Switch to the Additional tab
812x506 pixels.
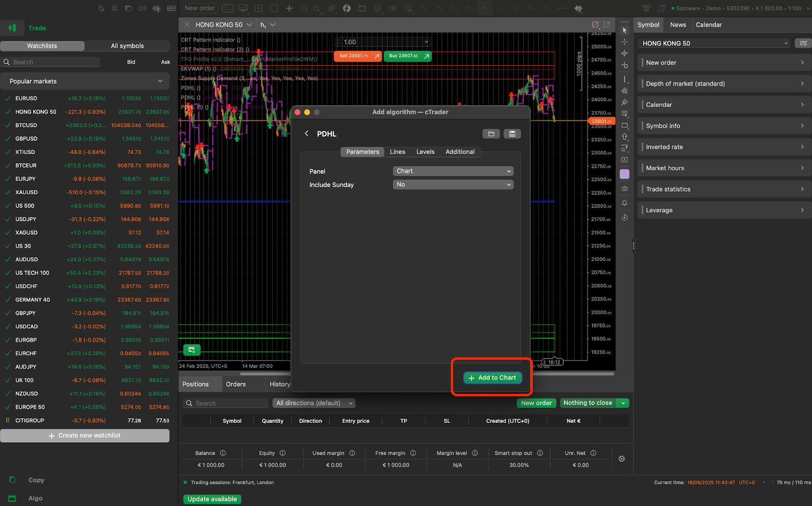tap(460, 152)
